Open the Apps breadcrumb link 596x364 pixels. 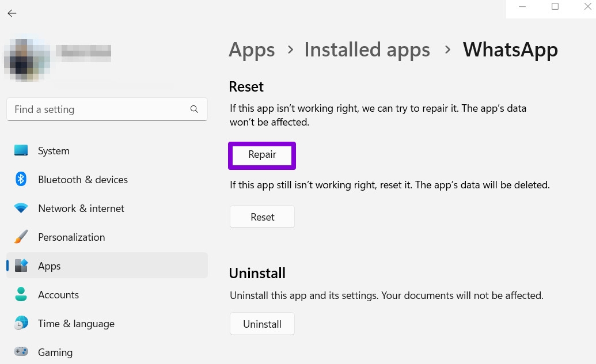coord(252,50)
